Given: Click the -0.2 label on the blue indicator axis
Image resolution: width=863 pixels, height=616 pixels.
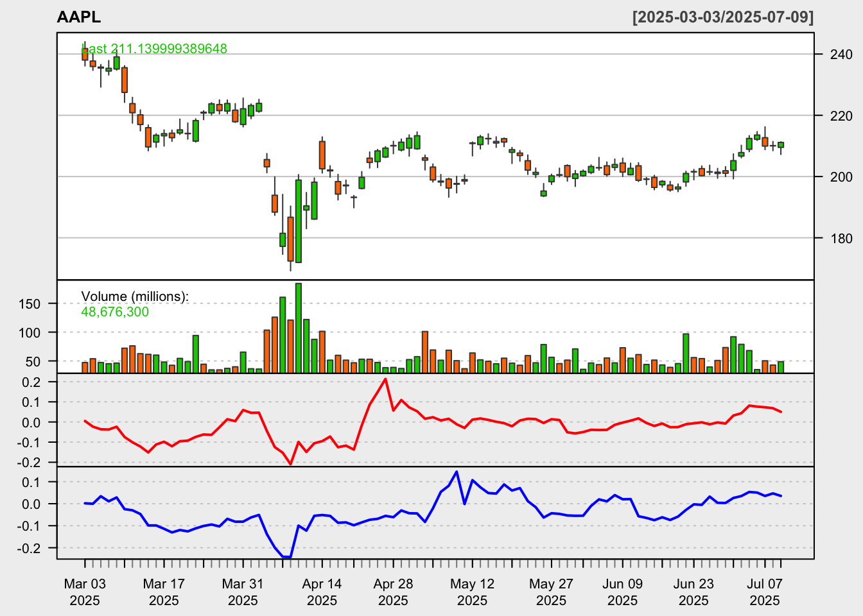Looking at the screenshot, I should click(x=30, y=549).
